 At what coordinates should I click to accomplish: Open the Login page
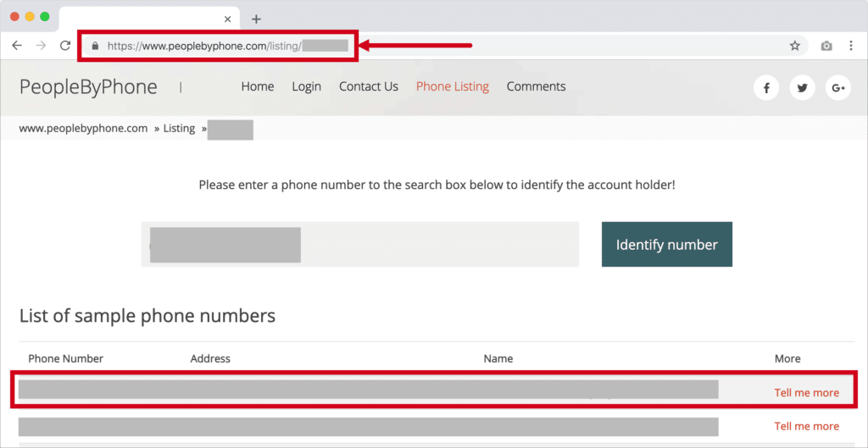306,86
